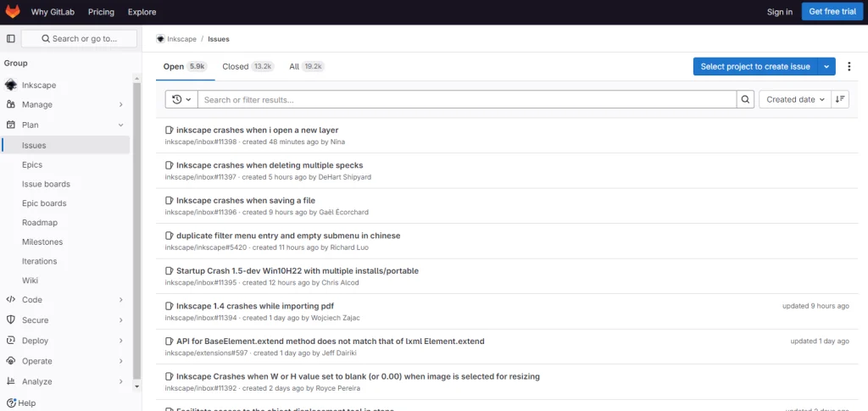Open issue 'Inkscape 1.4 crashes while importing pdf'
868x411 pixels.
(x=255, y=306)
